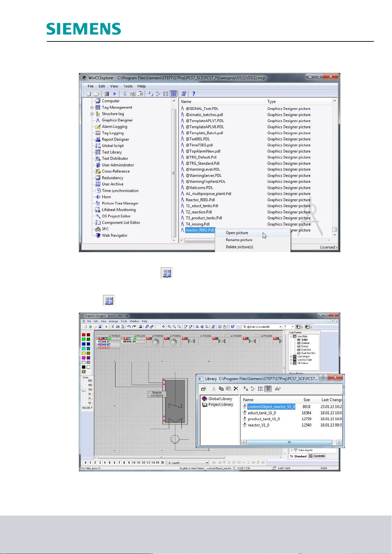Click the Library help question mark button
Viewport: 392px width, 554px height.
[x=323, y=377]
